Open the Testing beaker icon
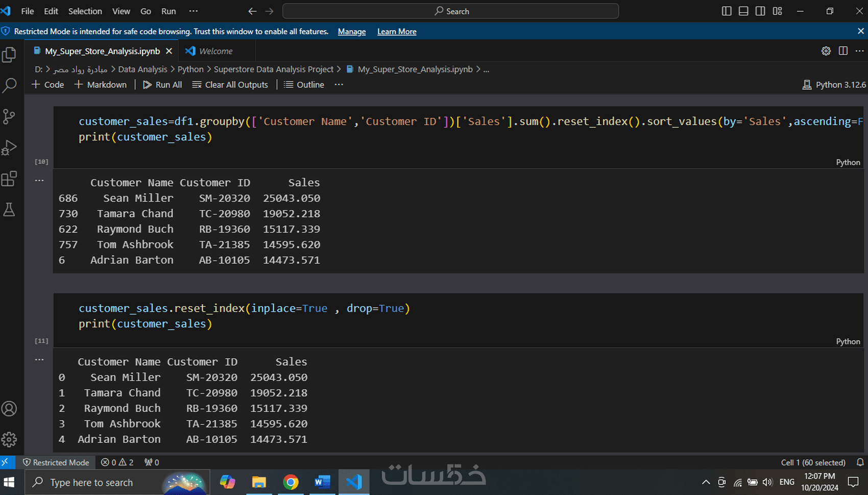This screenshot has height=495, width=868. tap(10, 209)
